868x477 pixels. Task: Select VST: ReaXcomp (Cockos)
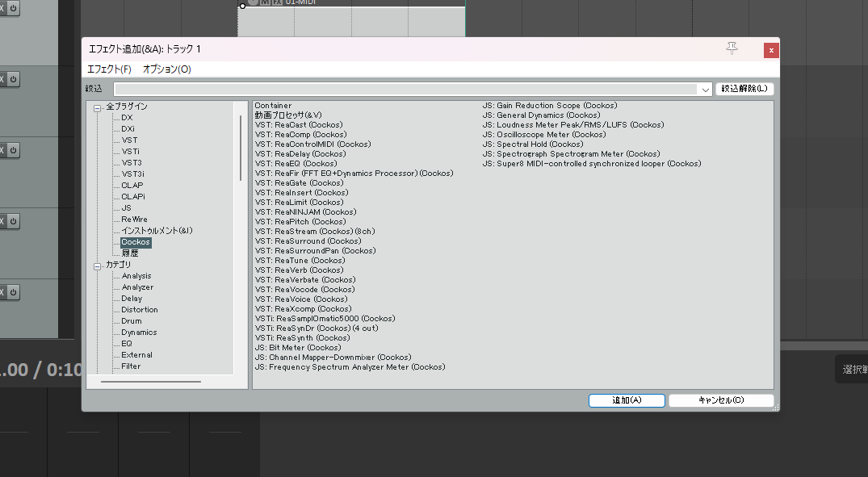(x=304, y=309)
